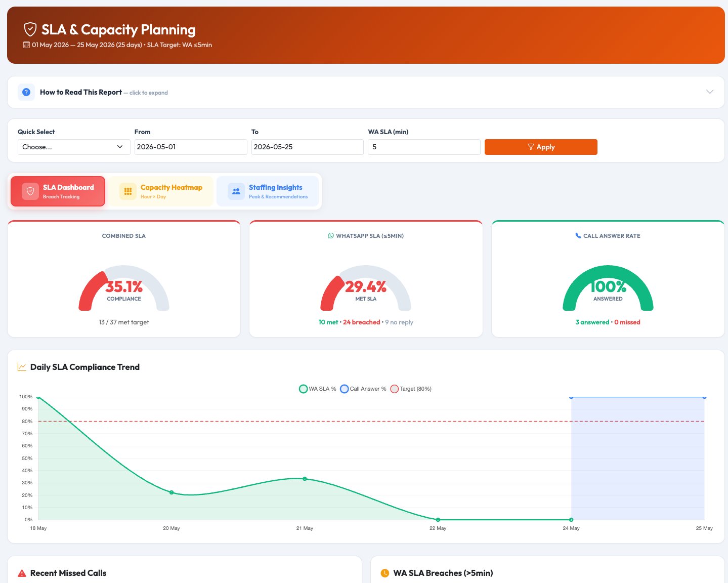Click the '10 met' text
This screenshot has height=583, width=728.
[328, 322]
